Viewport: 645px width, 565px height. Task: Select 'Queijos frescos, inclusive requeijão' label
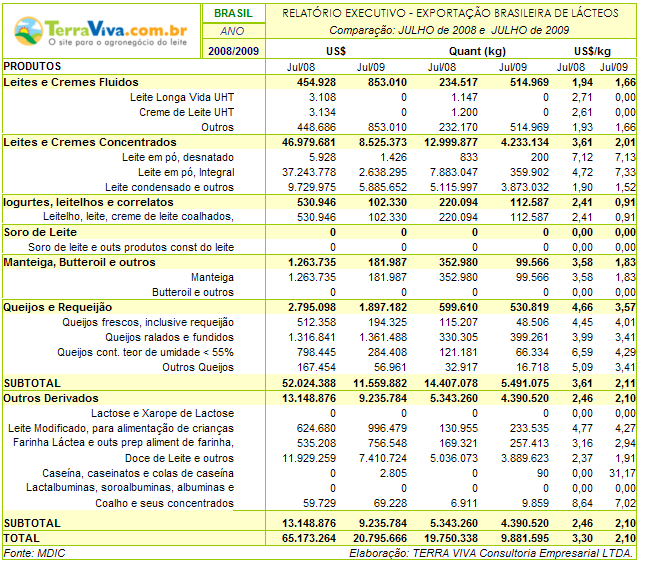click(148, 322)
